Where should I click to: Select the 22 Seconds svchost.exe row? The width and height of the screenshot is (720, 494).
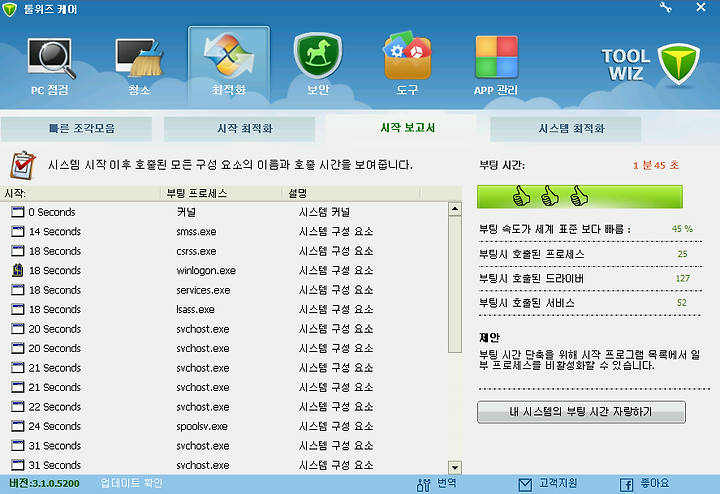click(x=225, y=406)
